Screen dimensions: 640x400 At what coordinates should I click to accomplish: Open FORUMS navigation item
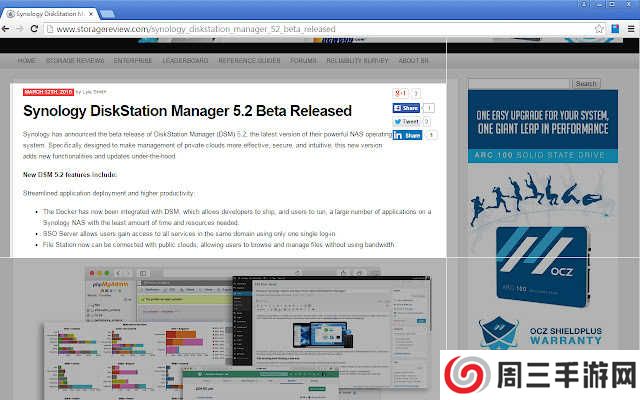click(x=303, y=60)
